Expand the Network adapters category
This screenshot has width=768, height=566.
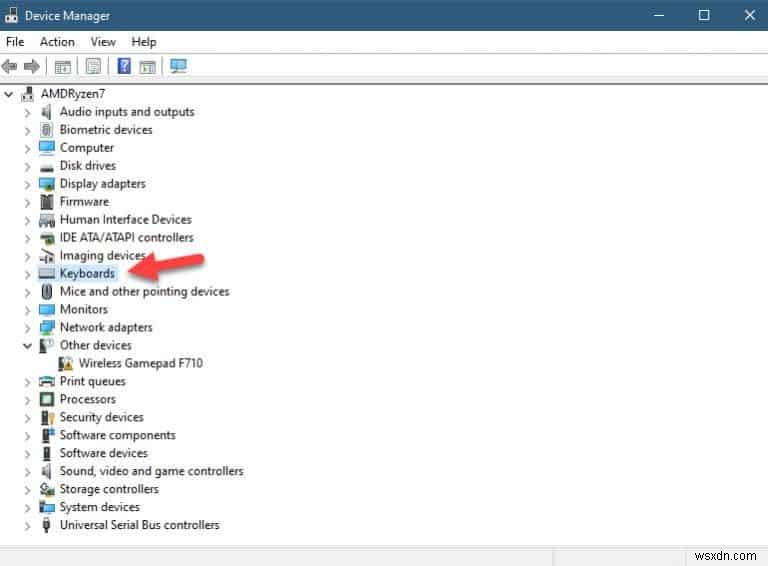27,328
